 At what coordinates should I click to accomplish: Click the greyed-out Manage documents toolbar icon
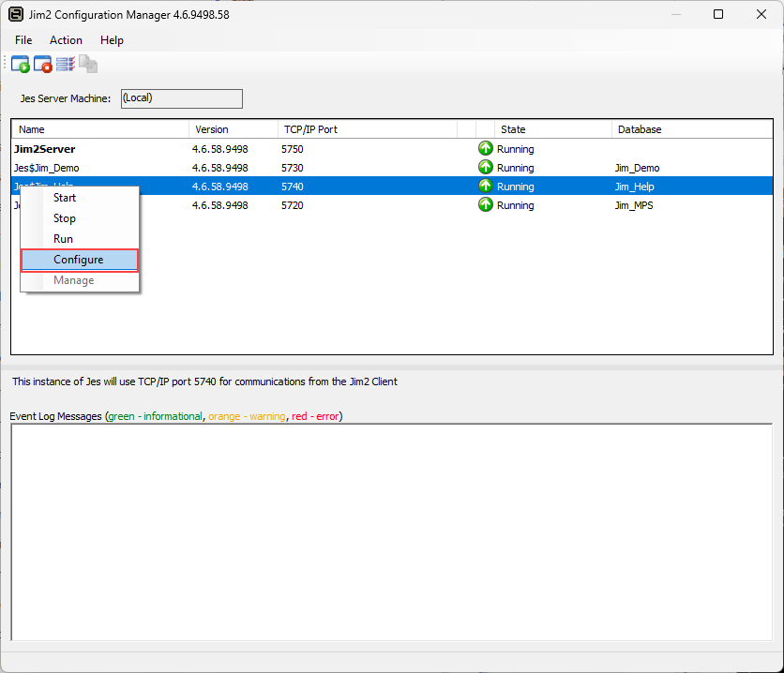click(88, 64)
